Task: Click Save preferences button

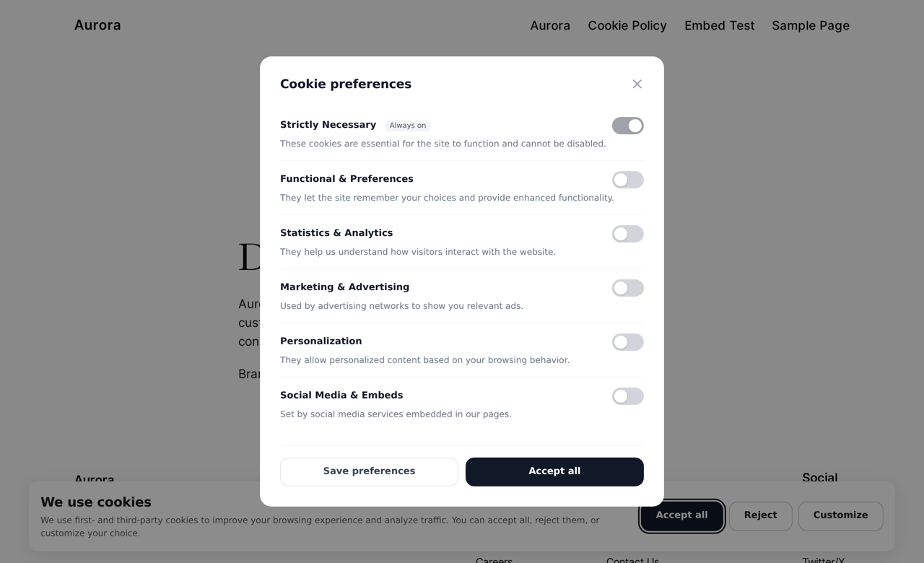Action: click(369, 471)
